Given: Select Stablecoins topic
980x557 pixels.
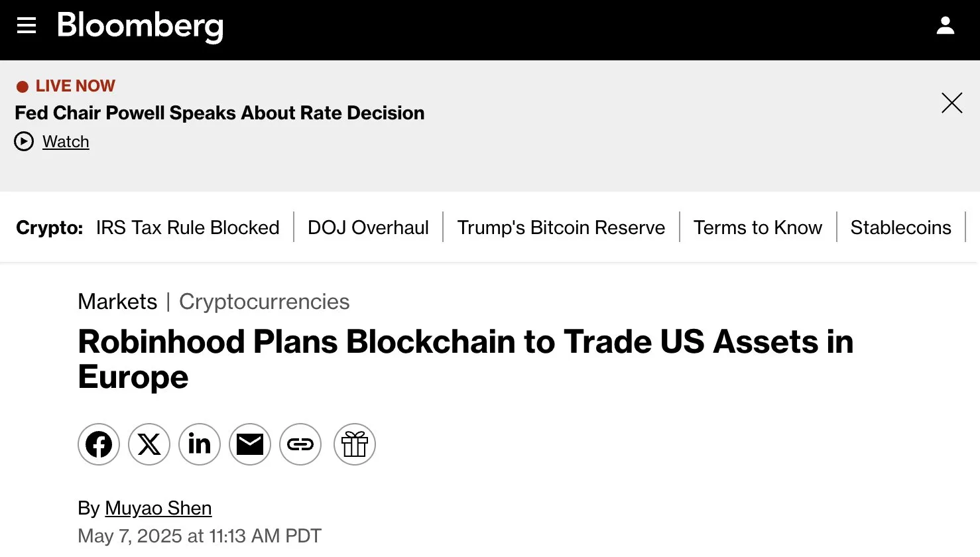Looking at the screenshot, I should click(x=900, y=227).
